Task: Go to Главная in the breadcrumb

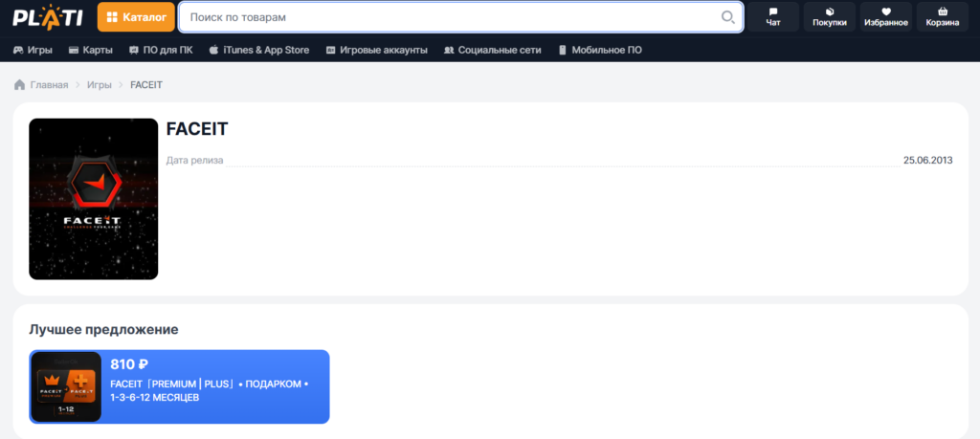Action: tap(50, 85)
